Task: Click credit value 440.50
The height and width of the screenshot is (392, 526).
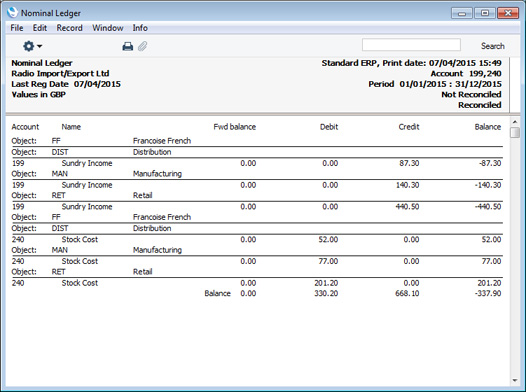Action: click(x=407, y=207)
